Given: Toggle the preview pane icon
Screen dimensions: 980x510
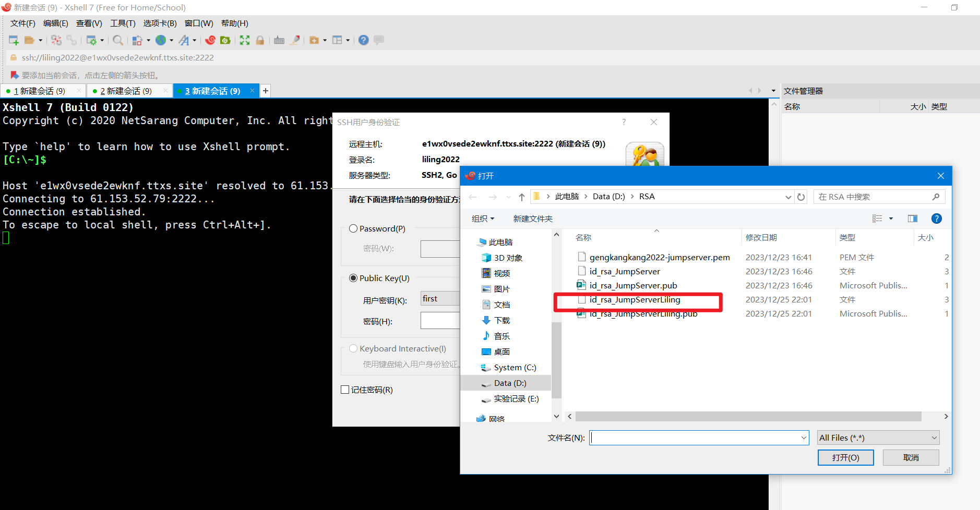Looking at the screenshot, I should 912,218.
